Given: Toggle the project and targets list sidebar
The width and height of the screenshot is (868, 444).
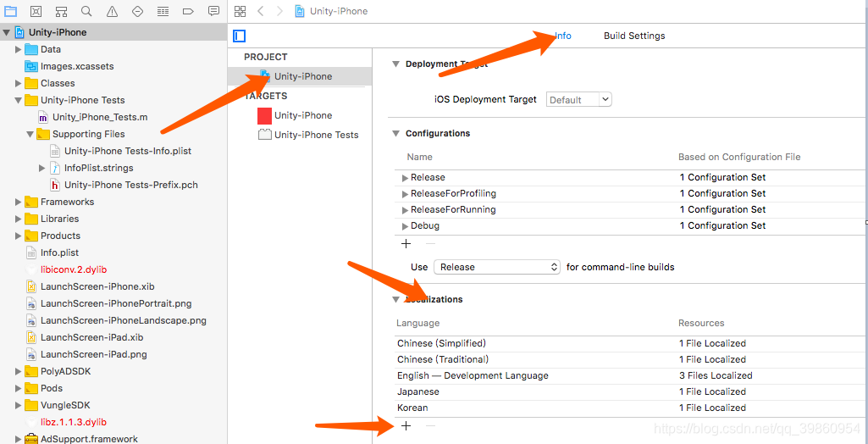Looking at the screenshot, I should point(239,36).
